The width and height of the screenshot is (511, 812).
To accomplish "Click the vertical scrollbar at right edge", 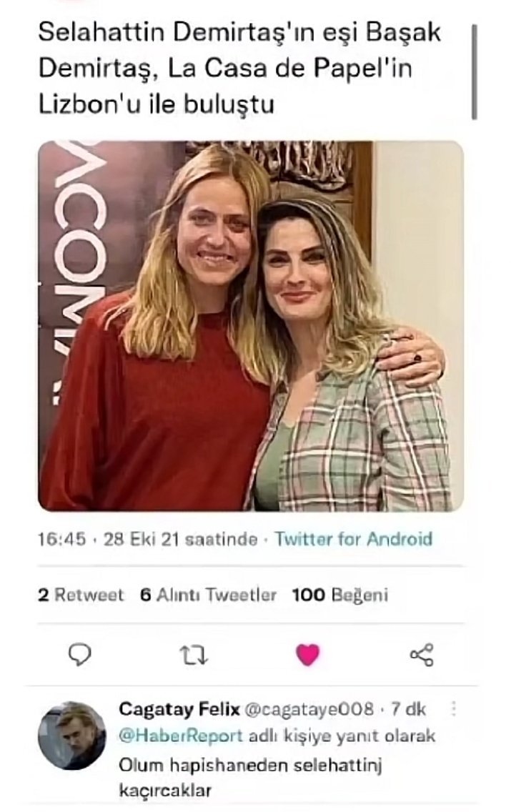I will point(475,71).
